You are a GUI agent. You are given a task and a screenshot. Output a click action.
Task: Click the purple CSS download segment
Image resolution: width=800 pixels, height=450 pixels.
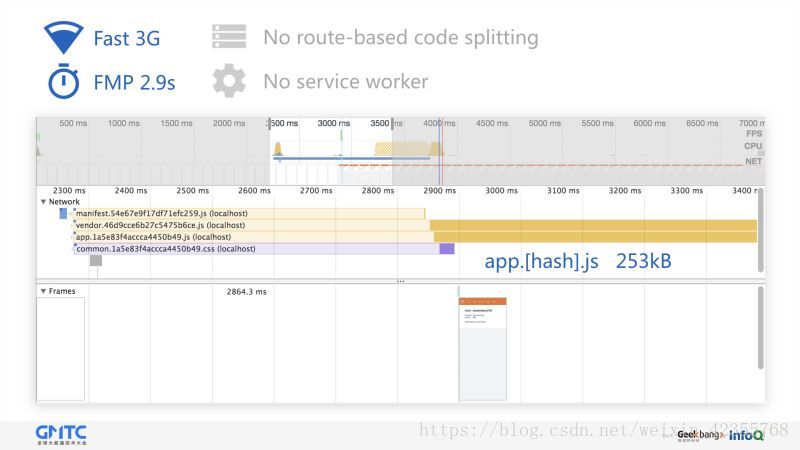click(447, 248)
